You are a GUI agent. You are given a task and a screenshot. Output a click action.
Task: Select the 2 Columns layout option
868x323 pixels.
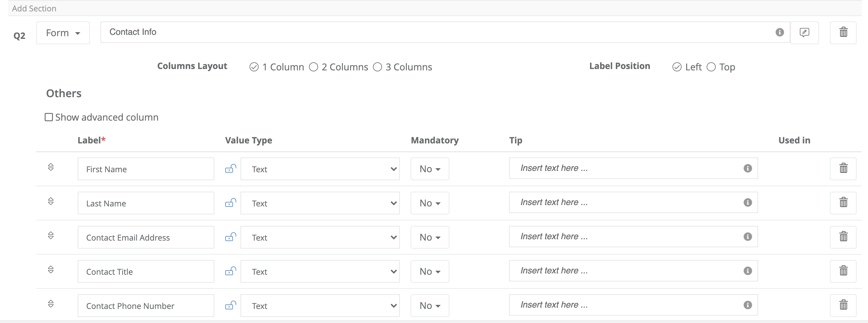[313, 67]
